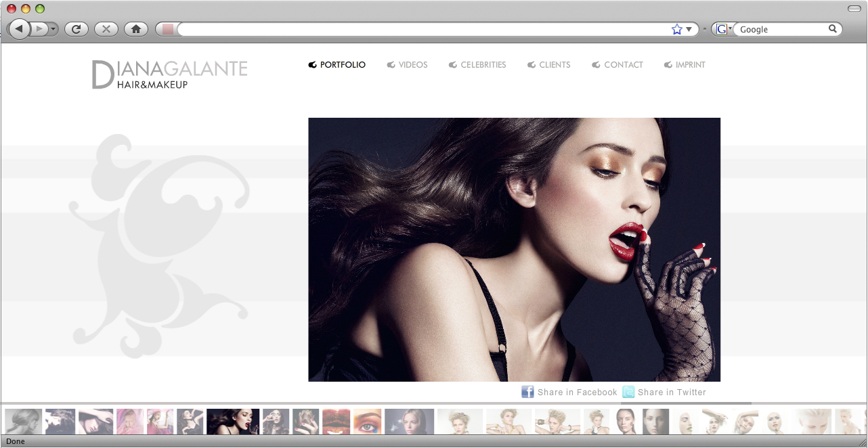Select the hands-covering-face thumbnail with red nails

306,421
